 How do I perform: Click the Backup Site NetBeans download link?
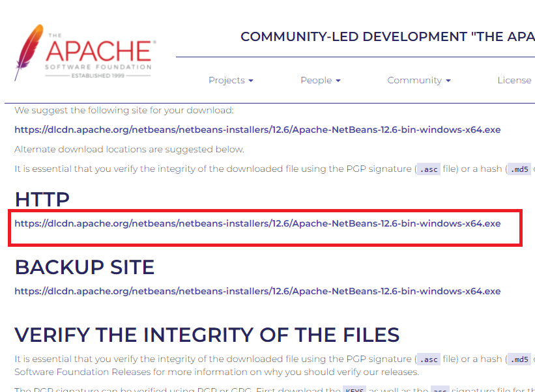click(x=257, y=292)
